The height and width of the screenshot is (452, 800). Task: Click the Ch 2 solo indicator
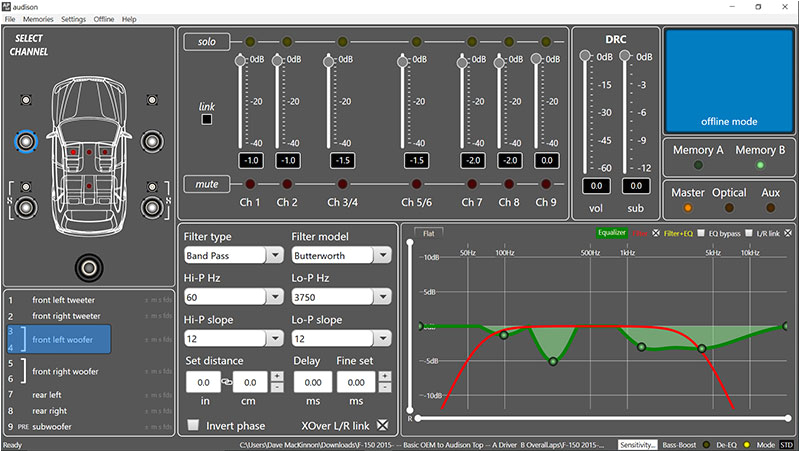(287, 41)
